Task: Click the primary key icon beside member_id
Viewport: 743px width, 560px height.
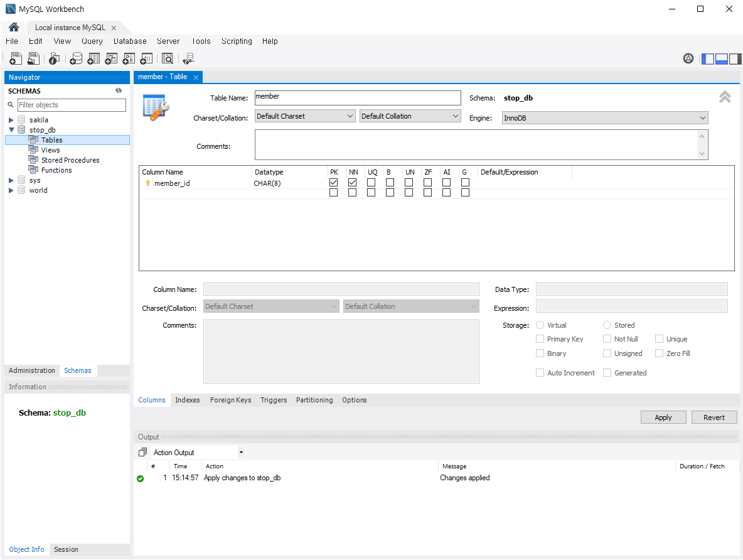Action: point(147,183)
